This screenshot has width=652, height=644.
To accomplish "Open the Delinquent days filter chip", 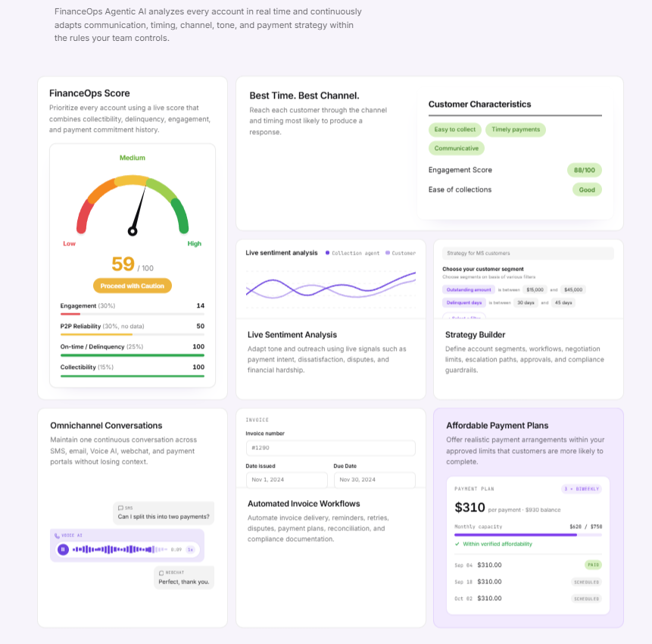I will 464,302.
